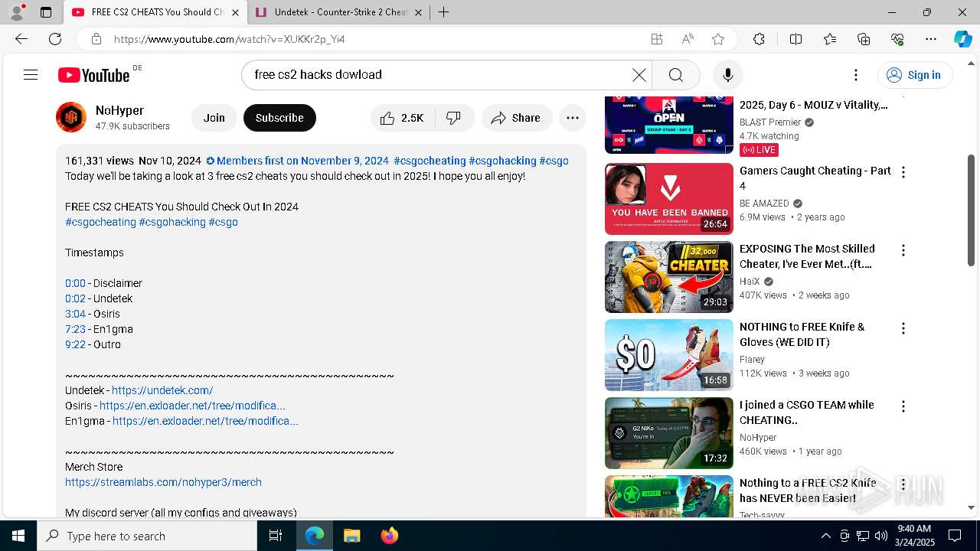Open the Osiris exloader link
This screenshot has width=980, height=551.
click(x=192, y=406)
